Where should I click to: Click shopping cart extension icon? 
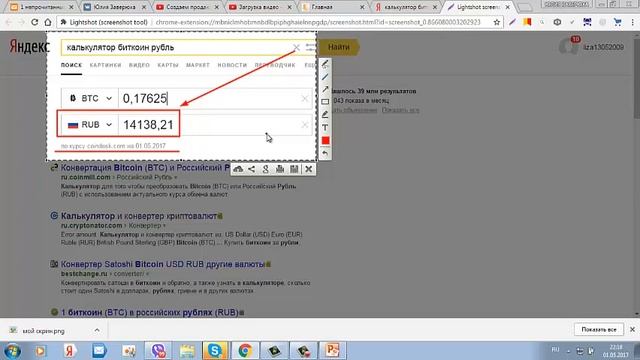pos(618,22)
